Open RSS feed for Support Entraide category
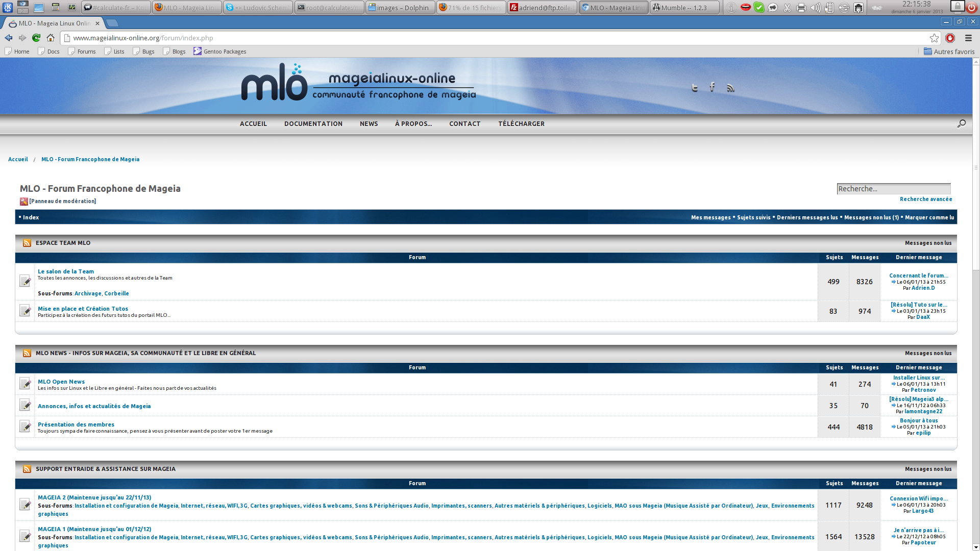Image resolution: width=980 pixels, height=551 pixels. 27,469
